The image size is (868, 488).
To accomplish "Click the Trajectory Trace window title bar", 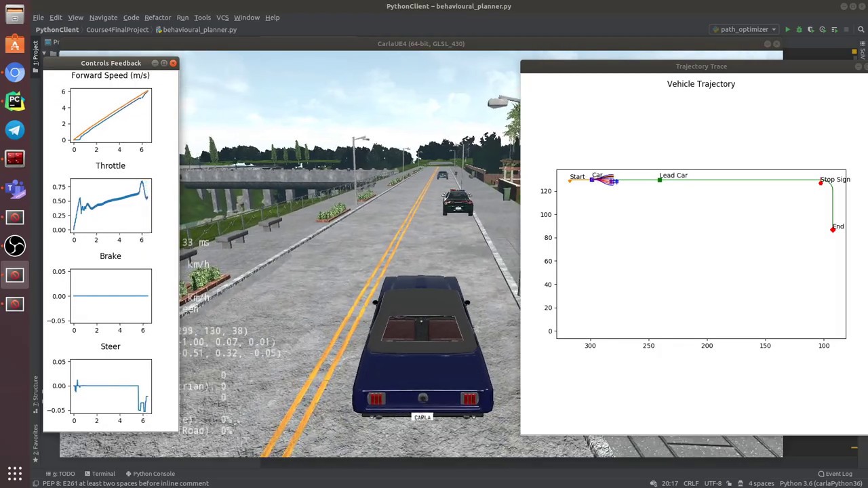I will pyautogui.click(x=694, y=66).
